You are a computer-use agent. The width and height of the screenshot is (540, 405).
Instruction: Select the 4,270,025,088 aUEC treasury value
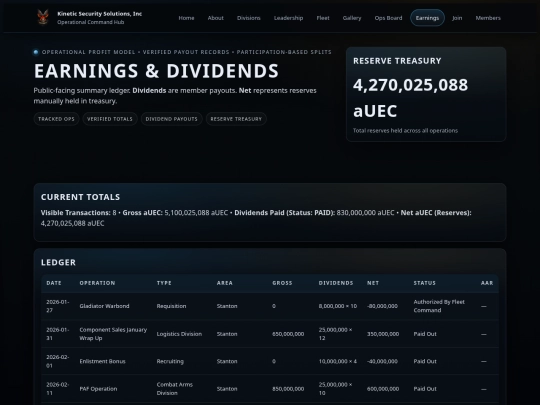click(x=411, y=98)
